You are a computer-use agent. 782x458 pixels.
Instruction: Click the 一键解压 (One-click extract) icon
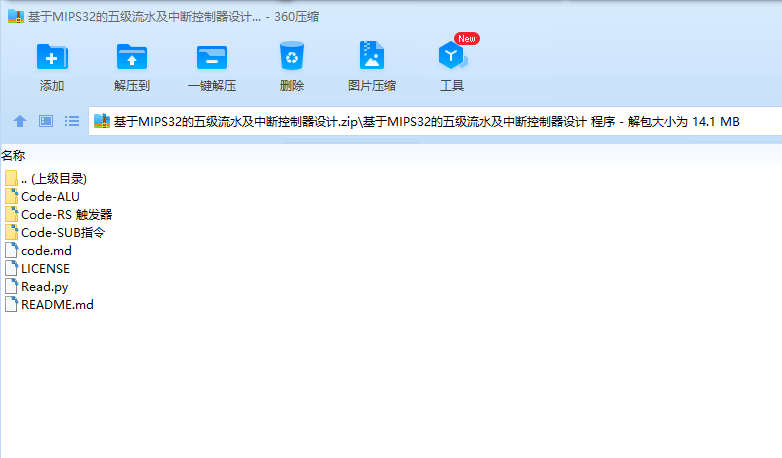211,57
